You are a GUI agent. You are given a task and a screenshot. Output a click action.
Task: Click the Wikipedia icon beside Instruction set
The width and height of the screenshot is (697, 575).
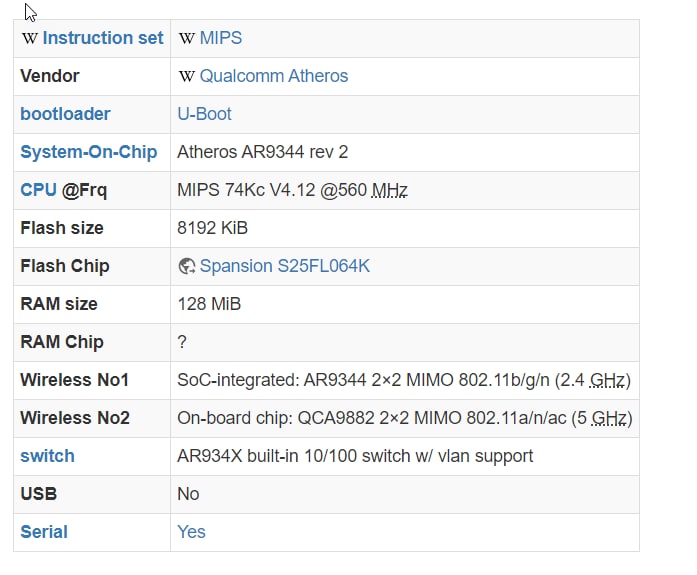pos(30,38)
